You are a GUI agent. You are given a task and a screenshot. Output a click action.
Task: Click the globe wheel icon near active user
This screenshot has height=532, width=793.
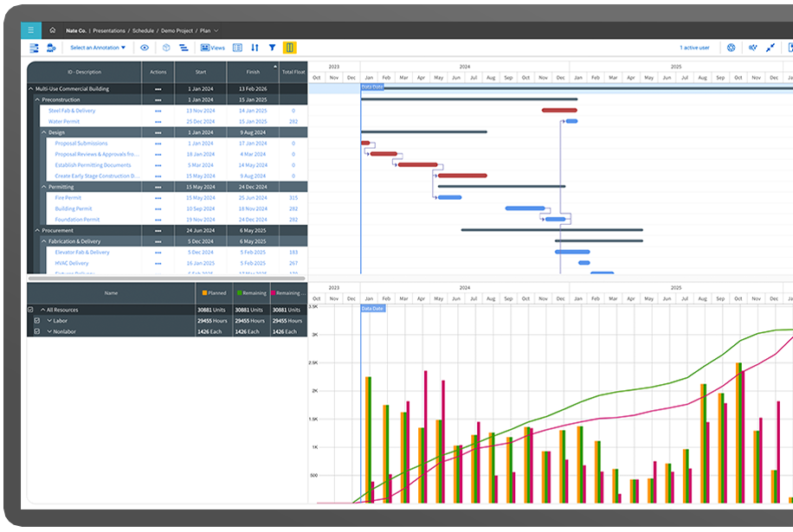tap(732, 48)
